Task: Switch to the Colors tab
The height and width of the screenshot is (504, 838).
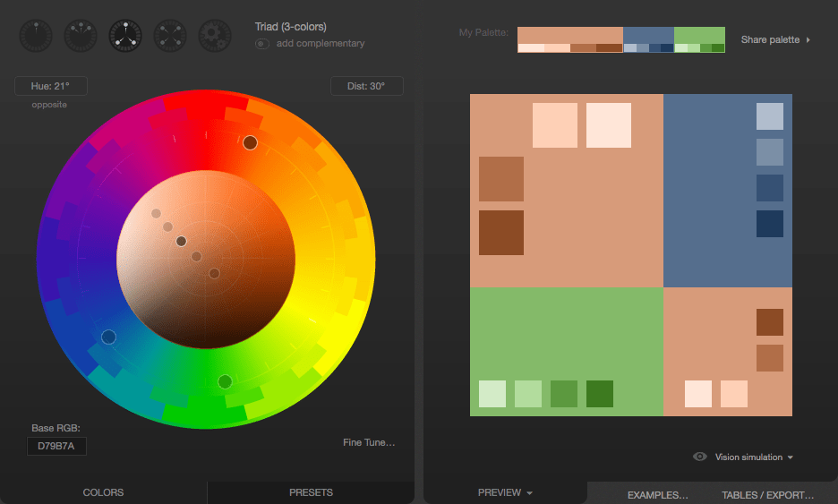Action: (103, 492)
